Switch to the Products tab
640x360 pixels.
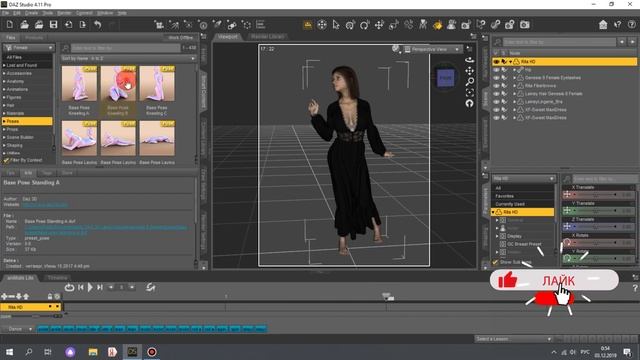(34, 38)
